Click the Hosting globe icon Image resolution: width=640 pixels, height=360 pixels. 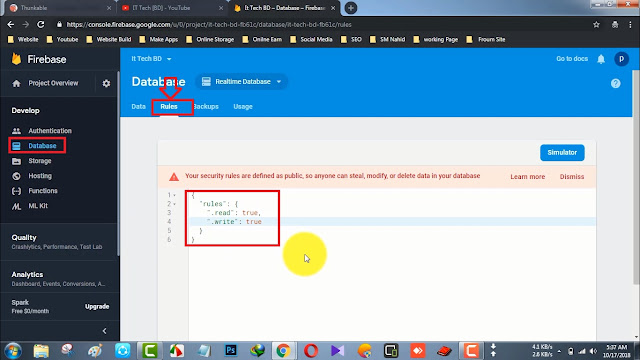(16, 176)
